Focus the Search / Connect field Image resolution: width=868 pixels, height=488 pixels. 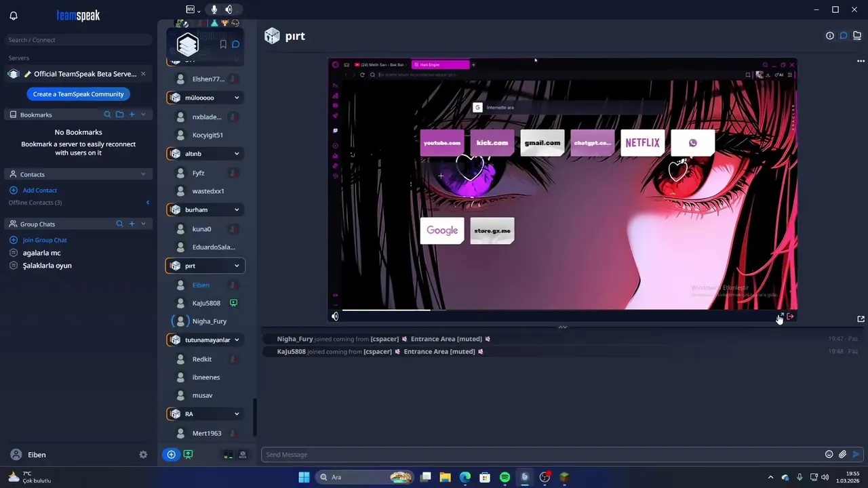pyautogui.click(x=78, y=40)
